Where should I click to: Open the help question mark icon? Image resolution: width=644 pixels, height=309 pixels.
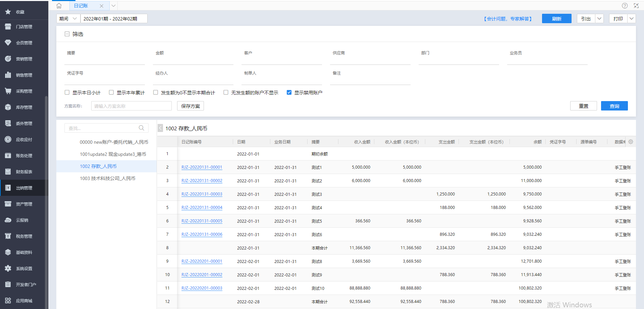[625, 6]
